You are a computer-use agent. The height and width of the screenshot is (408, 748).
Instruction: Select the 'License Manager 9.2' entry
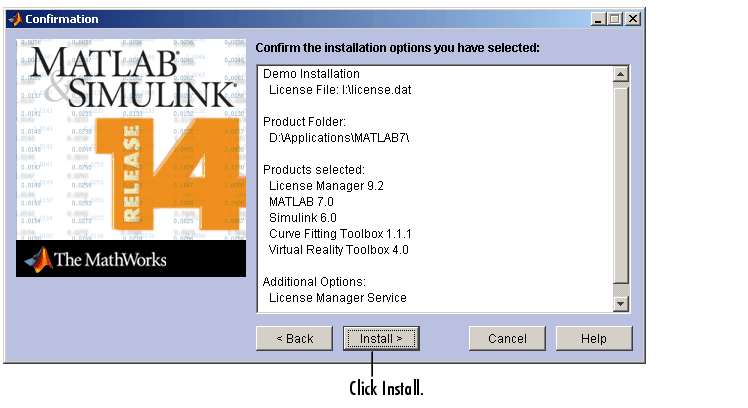coord(326,186)
